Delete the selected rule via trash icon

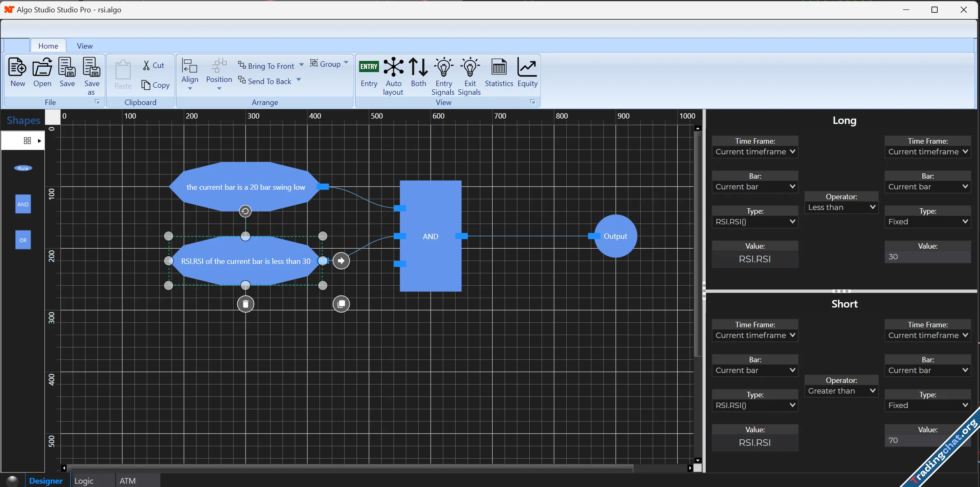pyautogui.click(x=246, y=304)
